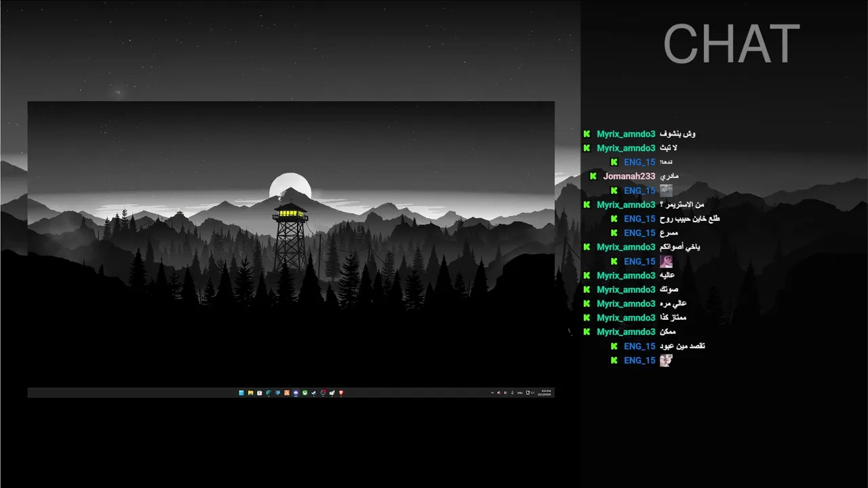
Task: Select the chat message 'من الاستريمر ؟'
Action: 682,205
